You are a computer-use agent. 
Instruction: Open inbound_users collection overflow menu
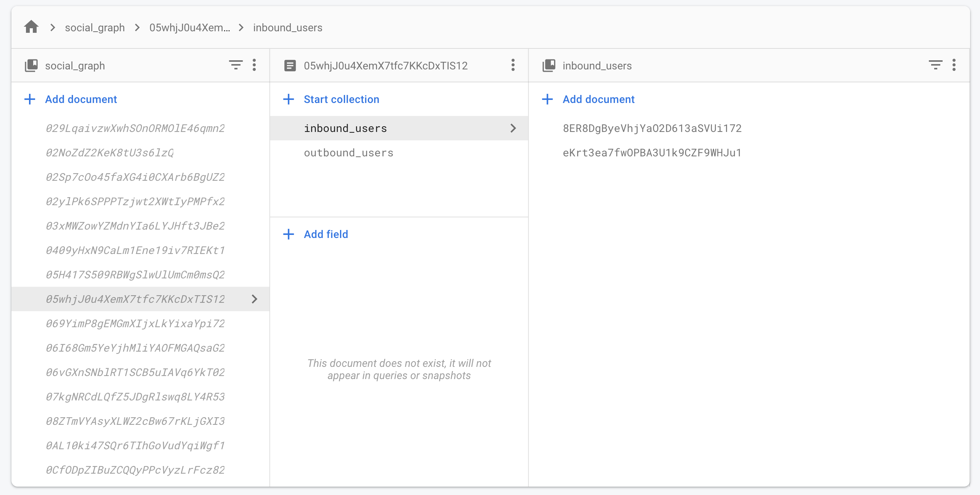point(954,65)
